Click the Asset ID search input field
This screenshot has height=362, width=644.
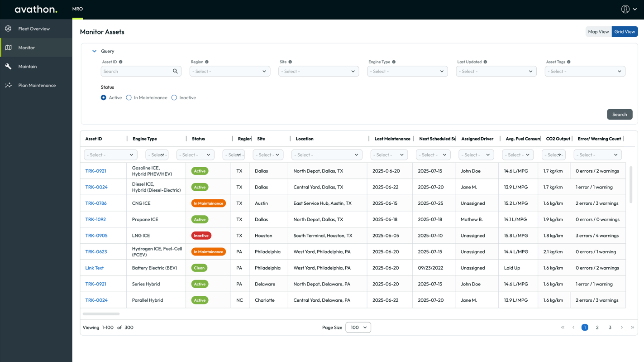coord(136,72)
